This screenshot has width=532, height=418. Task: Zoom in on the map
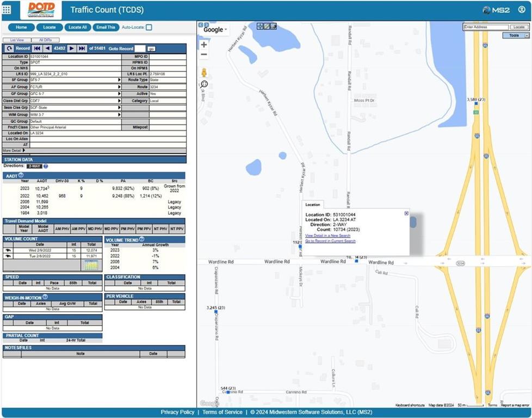coord(204,45)
